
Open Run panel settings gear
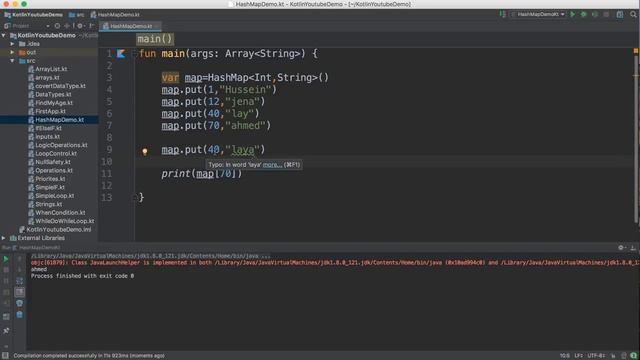coord(621,247)
